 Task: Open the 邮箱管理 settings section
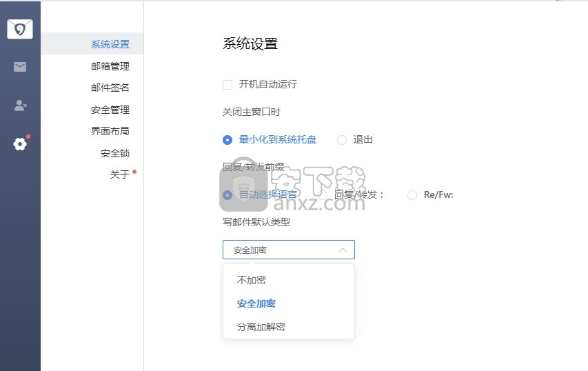tap(92, 66)
